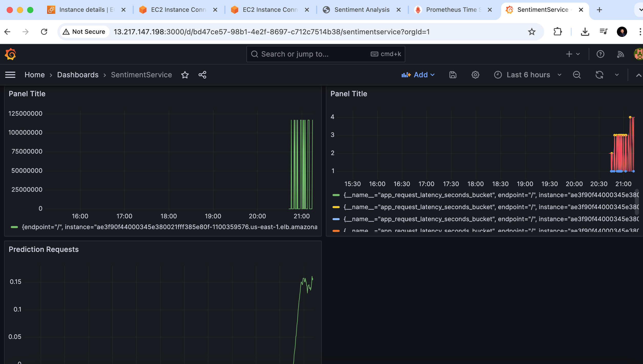Open the browser downloads icon
Viewport: 643px width, 364px height.
point(585,32)
